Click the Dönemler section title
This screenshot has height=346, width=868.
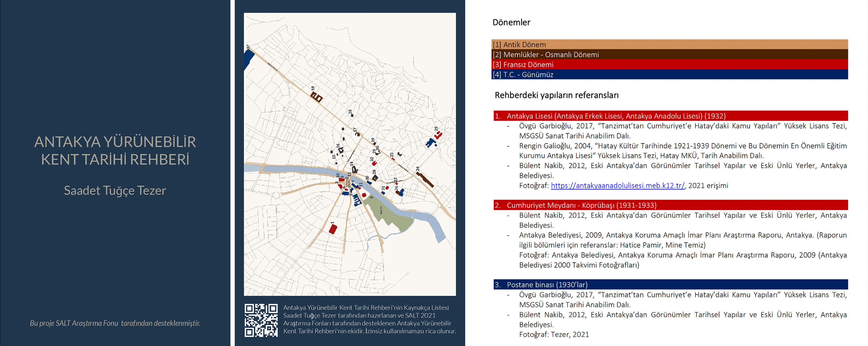click(x=511, y=23)
